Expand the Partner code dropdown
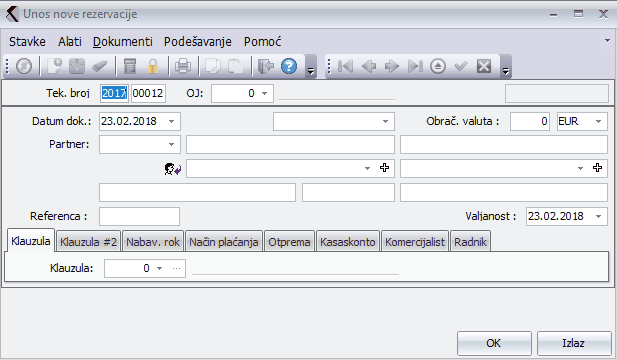This screenshot has height=360, width=617. point(172,144)
